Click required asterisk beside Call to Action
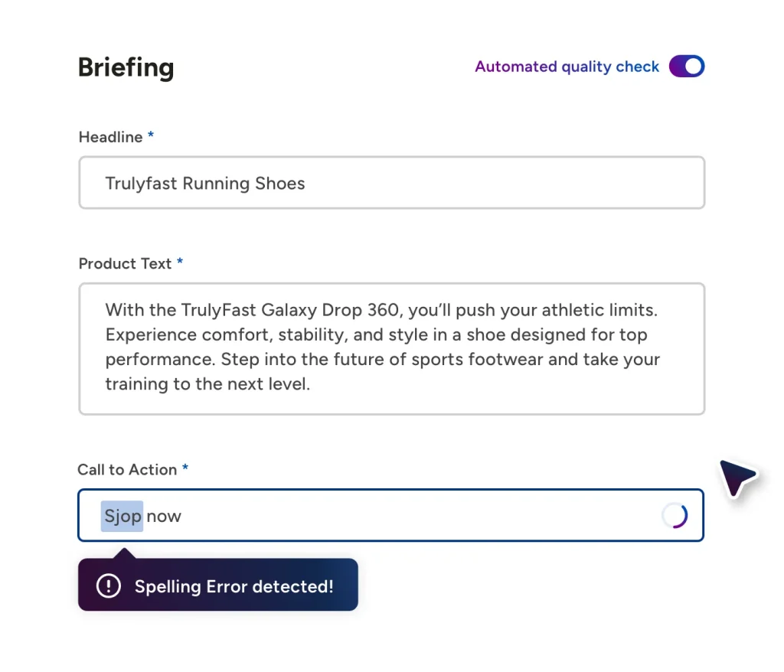The image size is (784, 672). (x=185, y=468)
